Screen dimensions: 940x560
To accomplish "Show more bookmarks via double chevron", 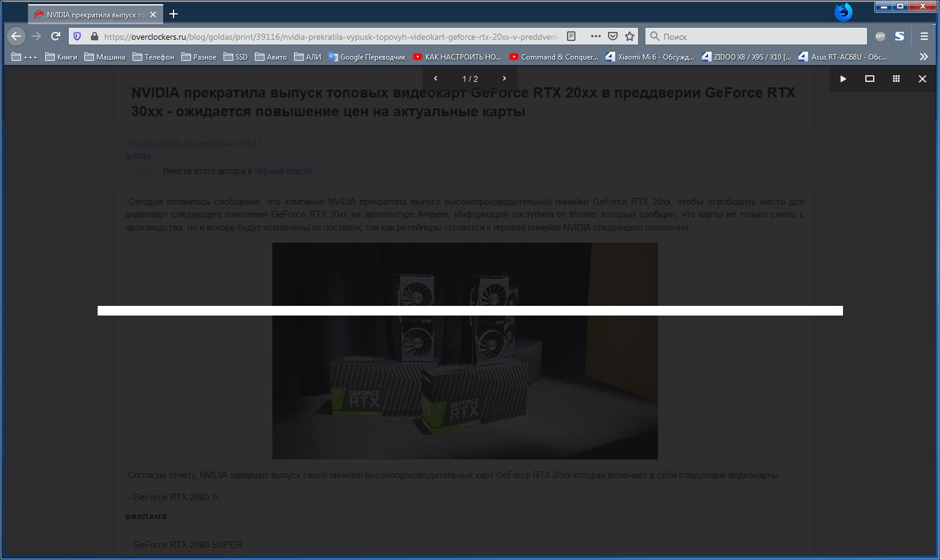I will click(924, 57).
